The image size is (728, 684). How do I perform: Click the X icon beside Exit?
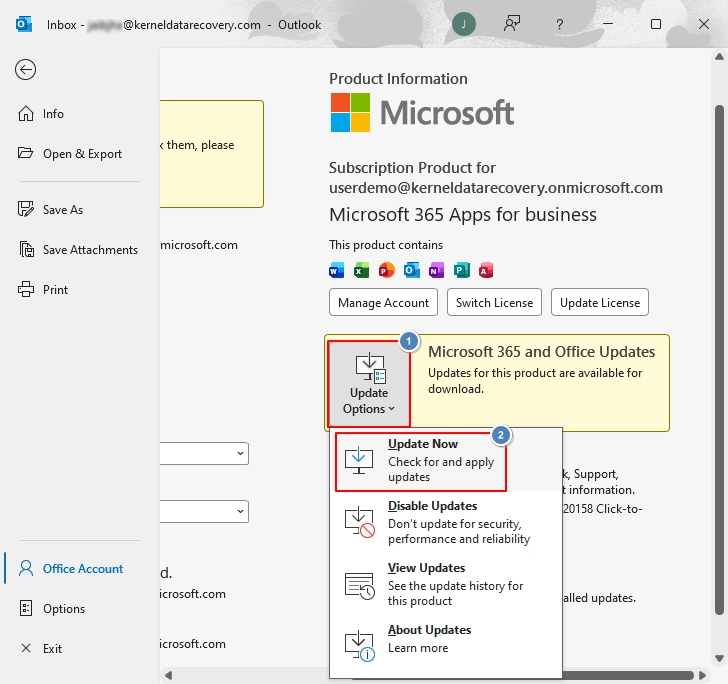pyautogui.click(x=26, y=648)
